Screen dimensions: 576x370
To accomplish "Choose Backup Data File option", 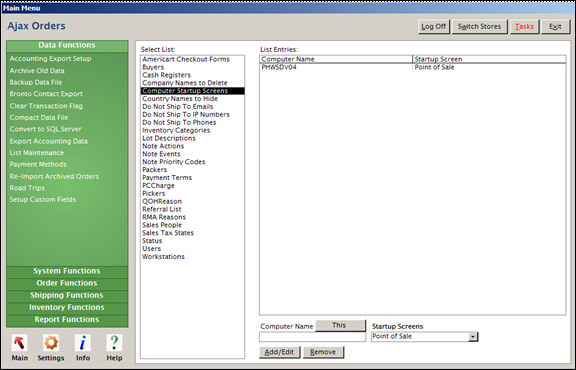I will 36,82.
